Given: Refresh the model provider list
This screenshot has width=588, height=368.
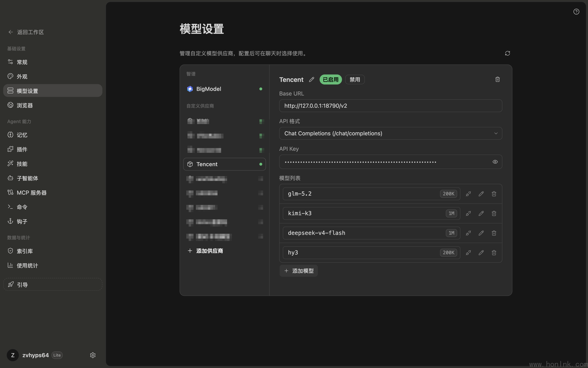Looking at the screenshot, I should (507, 53).
